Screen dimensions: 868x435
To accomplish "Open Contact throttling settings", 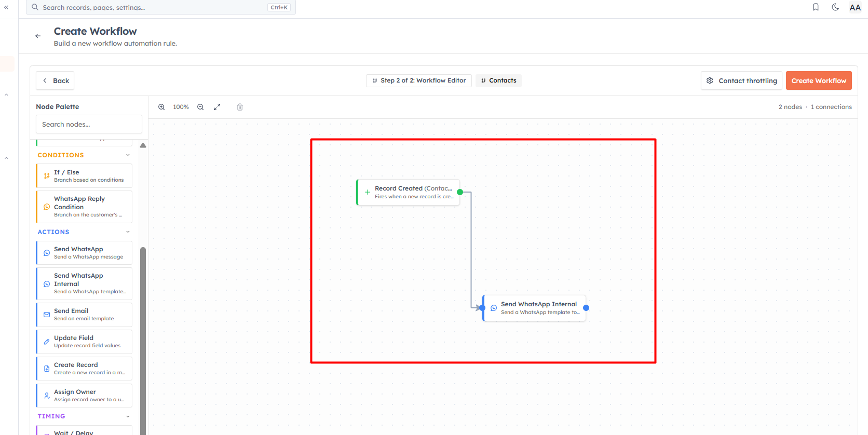I will pyautogui.click(x=741, y=80).
